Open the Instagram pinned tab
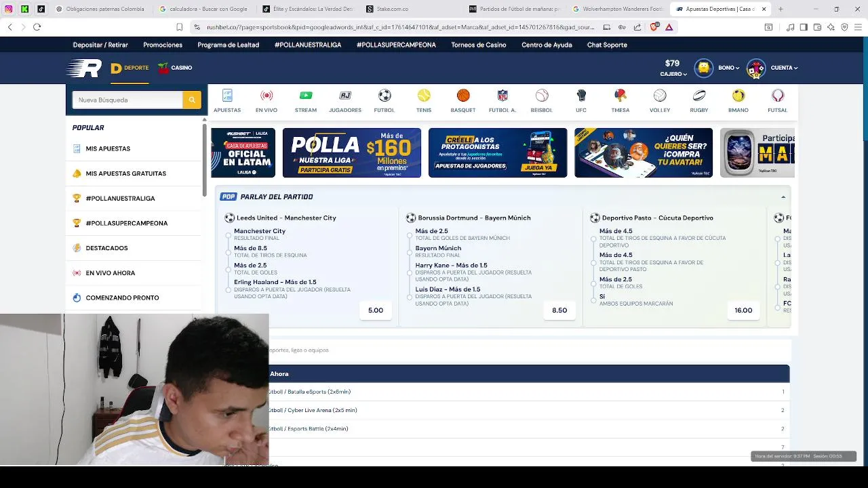The image size is (868, 488). click(9, 9)
